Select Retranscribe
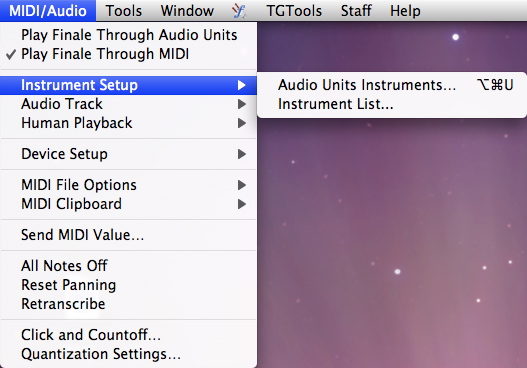The width and height of the screenshot is (527, 368). tap(128, 304)
